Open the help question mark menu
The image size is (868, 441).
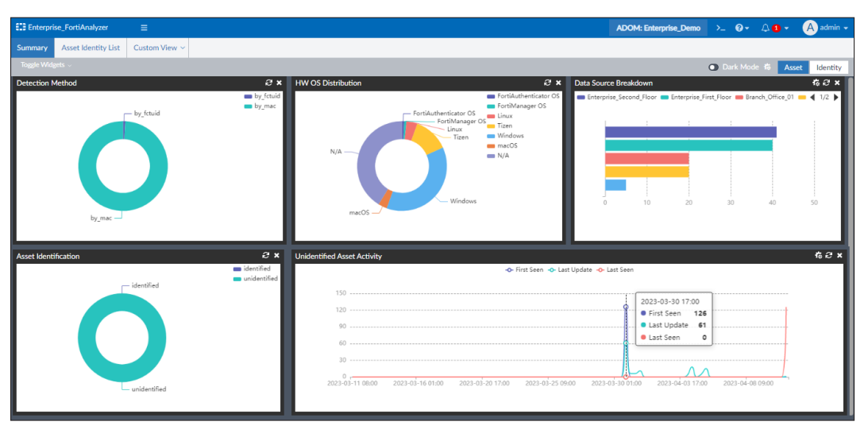pyautogui.click(x=741, y=28)
